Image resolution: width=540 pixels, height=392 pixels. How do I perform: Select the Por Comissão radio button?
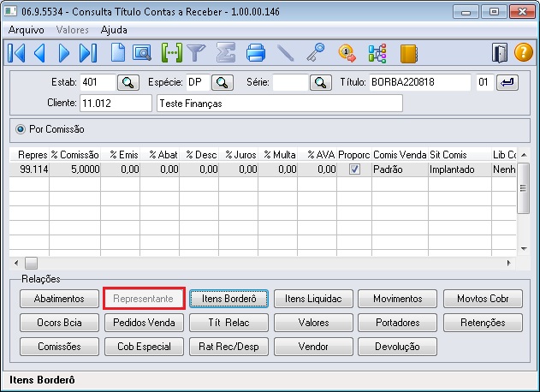[21, 129]
